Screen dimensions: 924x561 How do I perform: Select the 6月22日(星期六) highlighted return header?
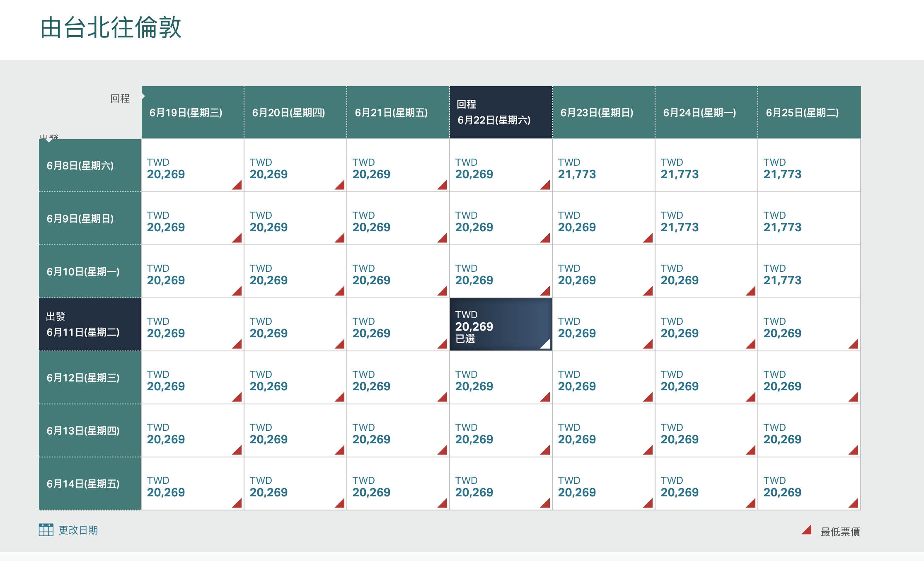coord(501,112)
